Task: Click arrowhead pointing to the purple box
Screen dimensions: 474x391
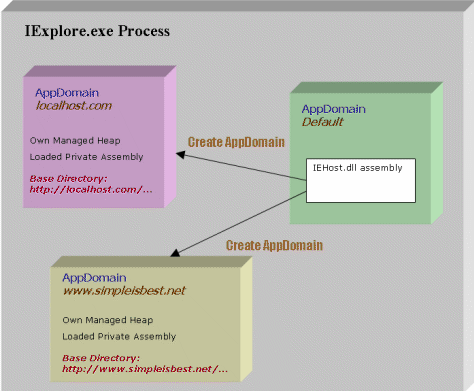Action: [x=180, y=155]
